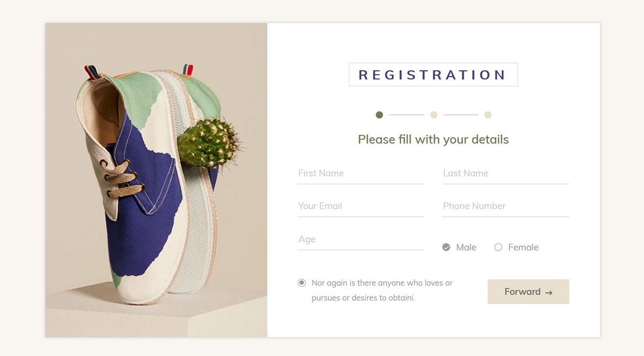Focus the Phone Number field
This screenshot has width=644, height=356.
click(506, 206)
